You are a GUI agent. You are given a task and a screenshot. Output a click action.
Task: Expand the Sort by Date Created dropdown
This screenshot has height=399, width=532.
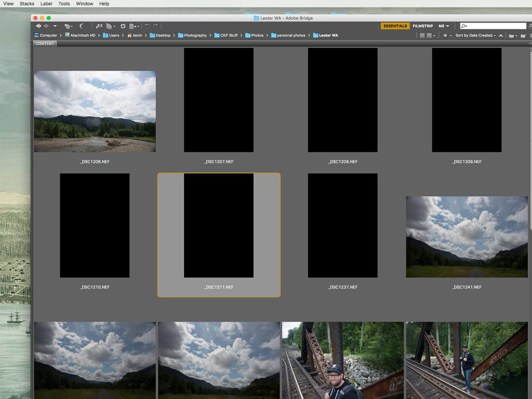coord(475,36)
